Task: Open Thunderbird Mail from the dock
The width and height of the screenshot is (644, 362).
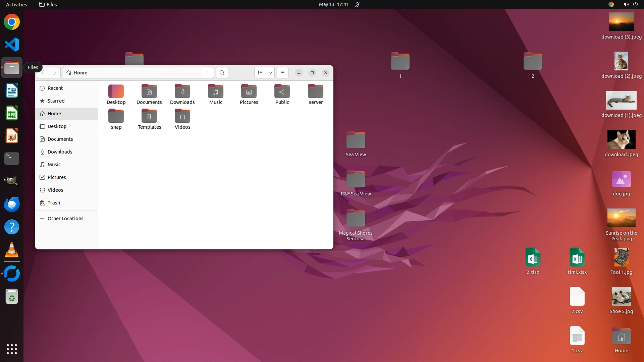Action: tap(12, 204)
